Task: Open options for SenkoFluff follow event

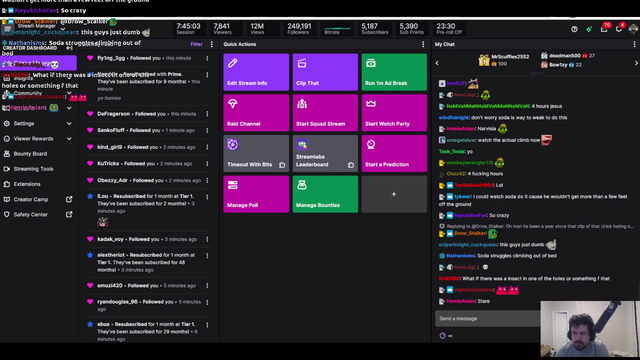Action: [x=207, y=131]
